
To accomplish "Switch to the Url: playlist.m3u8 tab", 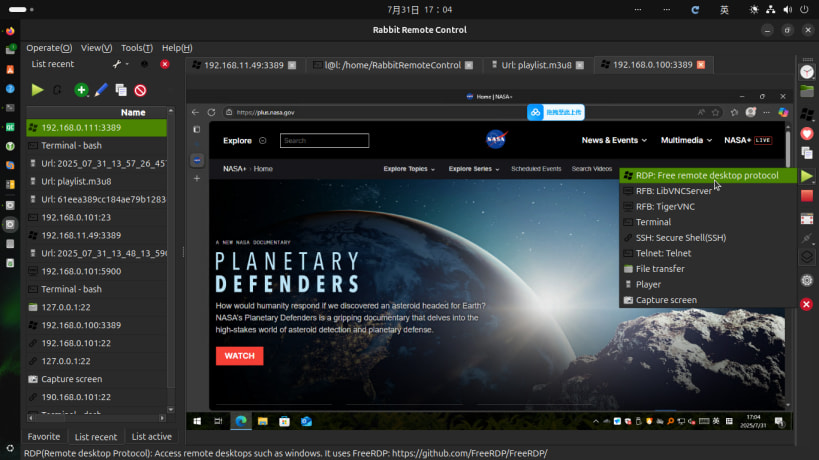I will click(x=536, y=65).
